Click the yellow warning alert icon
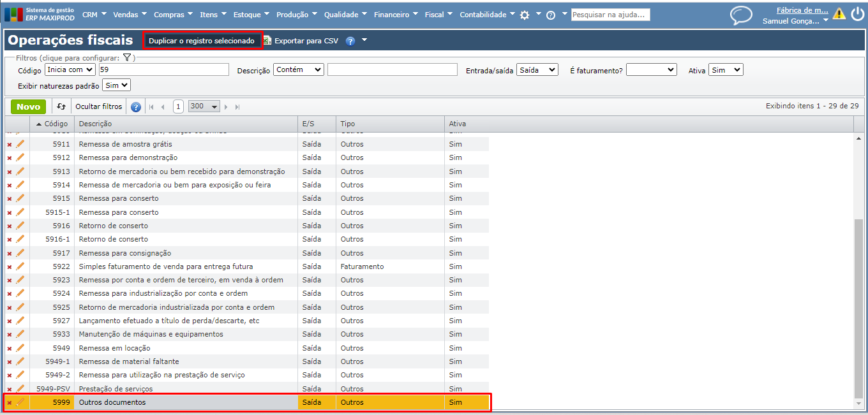The width and height of the screenshot is (868, 415). [x=839, y=14]
